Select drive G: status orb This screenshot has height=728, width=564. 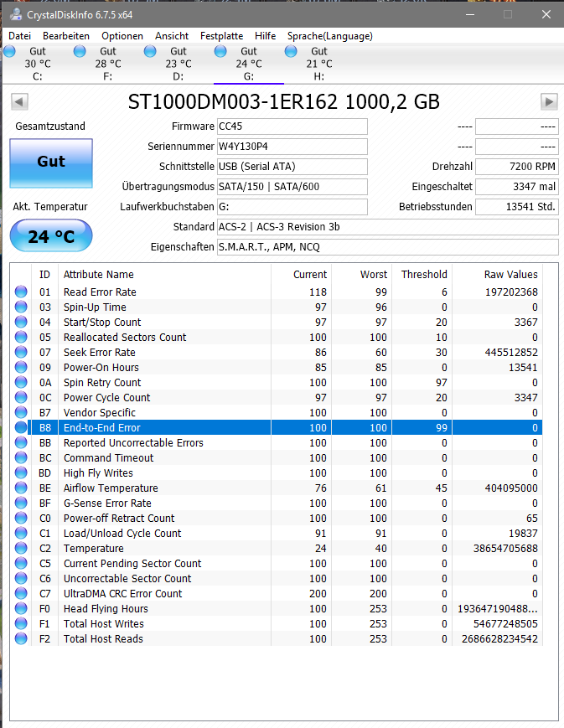pos(220,51)
